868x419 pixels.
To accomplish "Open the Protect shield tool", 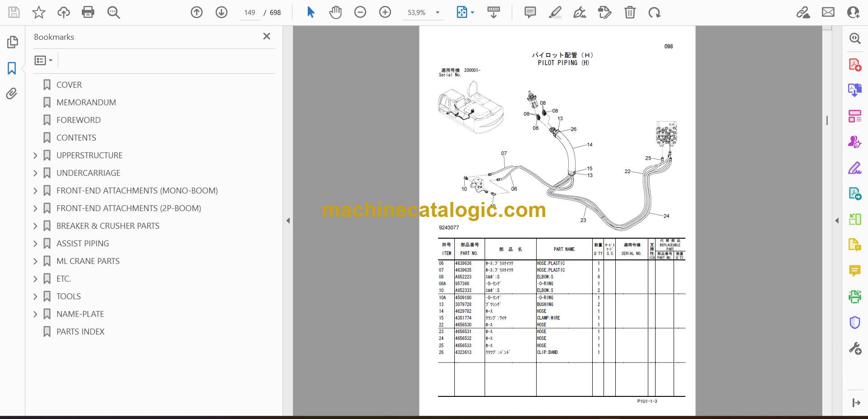I will pos(855,323).
